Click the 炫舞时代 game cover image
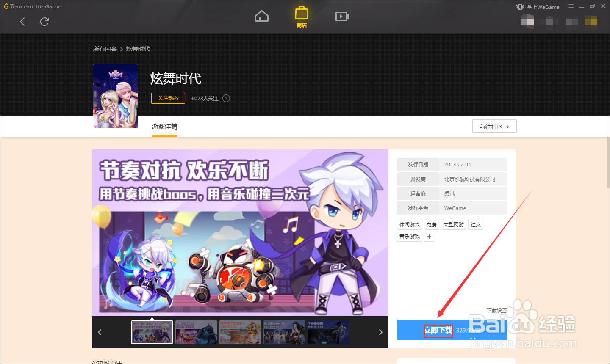 (115, 96)
